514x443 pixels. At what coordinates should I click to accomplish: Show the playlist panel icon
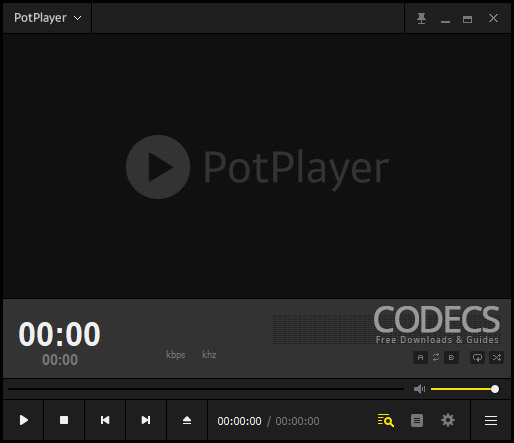coord(417,420)
